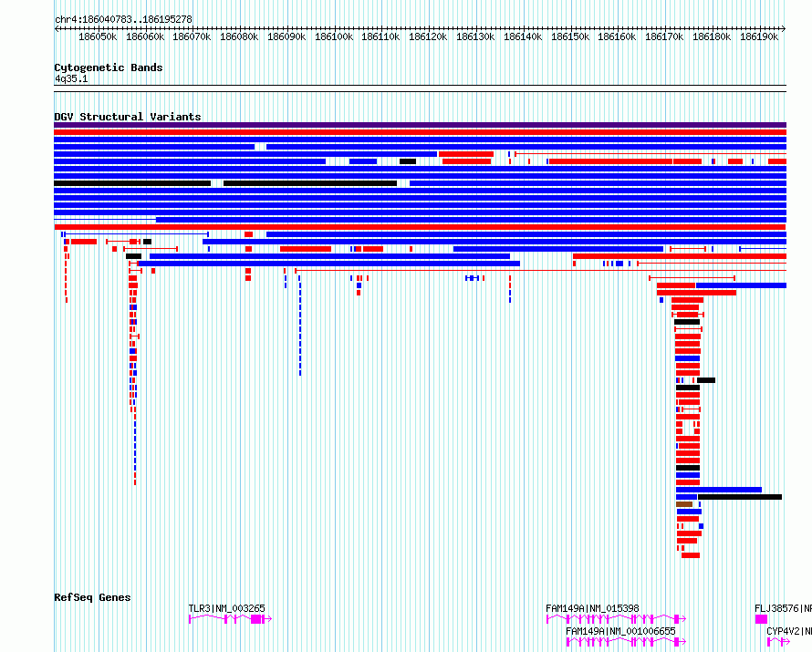Click the chr4:186040783..186195278 region label
Viewport: 812px width, 652px height.
[123, 19]
